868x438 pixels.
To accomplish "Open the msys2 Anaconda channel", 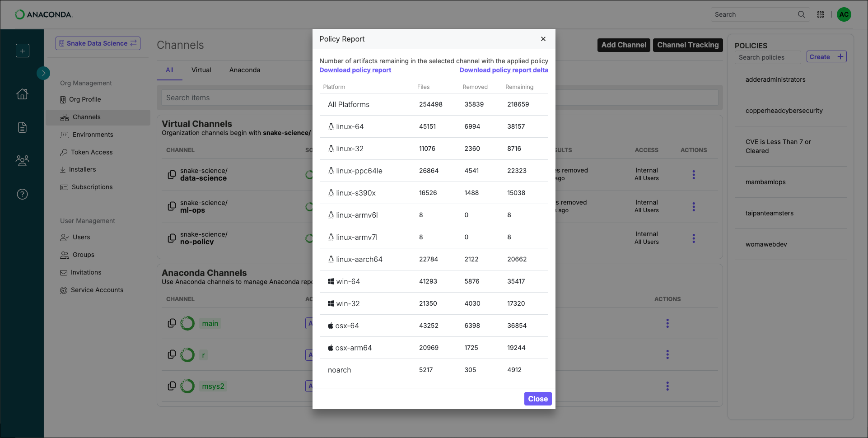I will point(213,386).
